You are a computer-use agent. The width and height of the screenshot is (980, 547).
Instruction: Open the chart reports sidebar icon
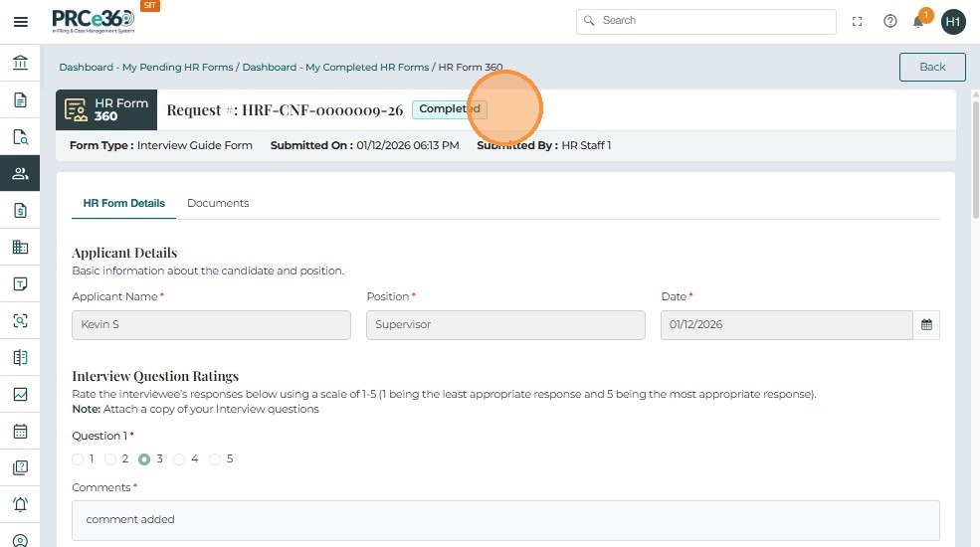(x=20, y=394)
